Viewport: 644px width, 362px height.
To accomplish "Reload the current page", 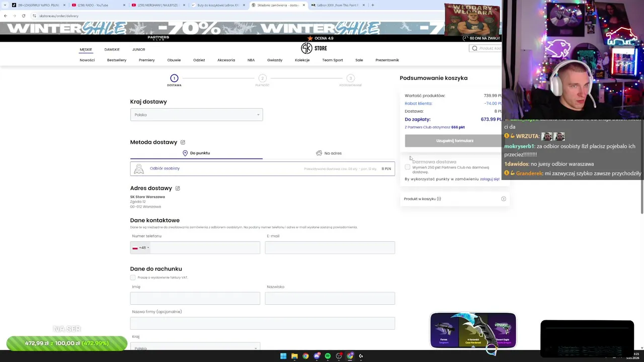I will coord(23,16).
